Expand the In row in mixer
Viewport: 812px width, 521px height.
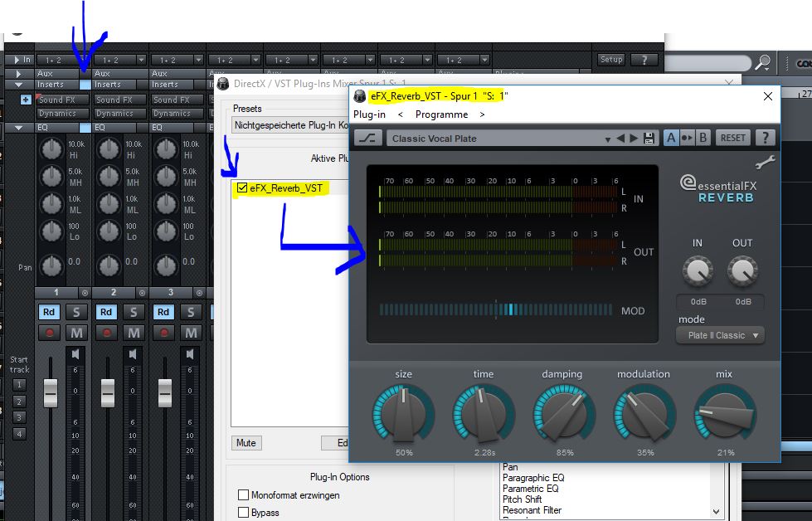point(17,60)
